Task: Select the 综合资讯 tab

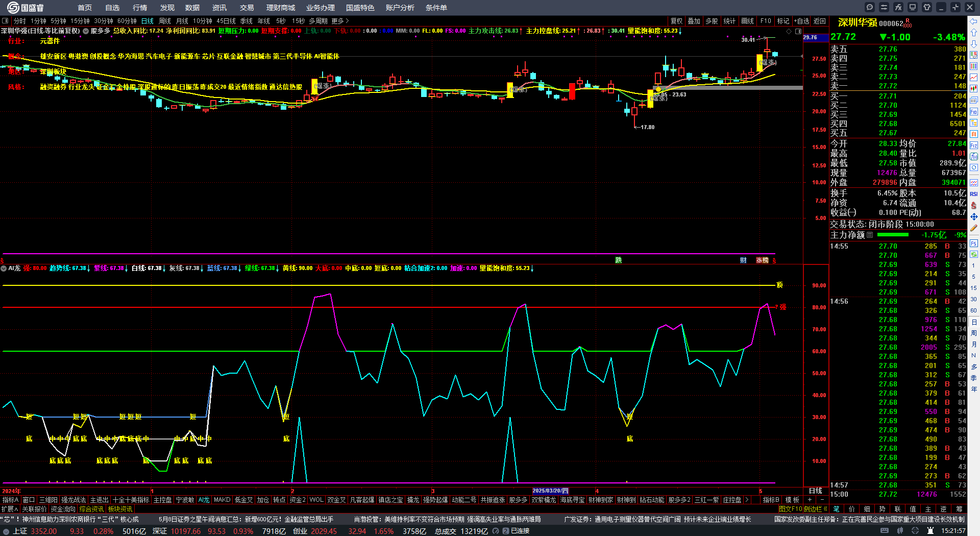Action: point(91,509)
